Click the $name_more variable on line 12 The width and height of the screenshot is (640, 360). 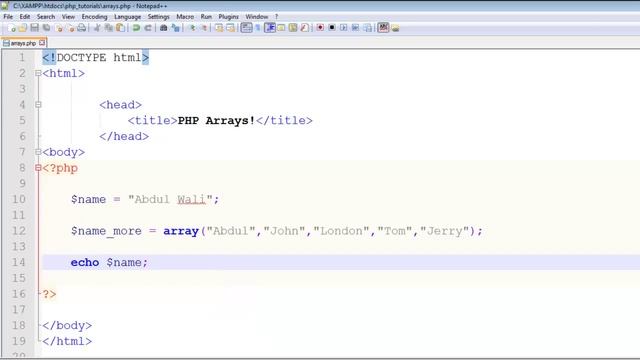click(106, 231)
